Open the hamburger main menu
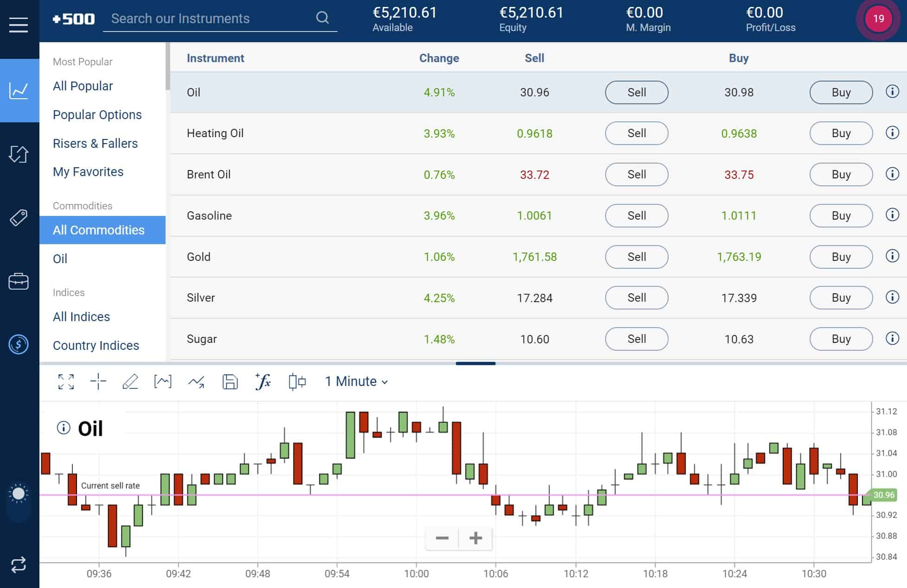The height and width of the screenshot is (588, 907). [19, 25]
